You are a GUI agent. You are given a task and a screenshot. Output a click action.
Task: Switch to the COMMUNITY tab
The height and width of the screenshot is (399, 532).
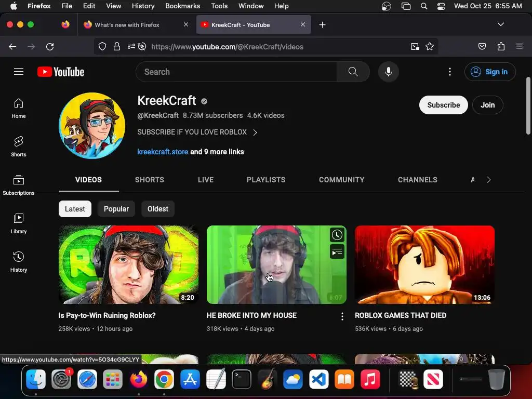341,180
